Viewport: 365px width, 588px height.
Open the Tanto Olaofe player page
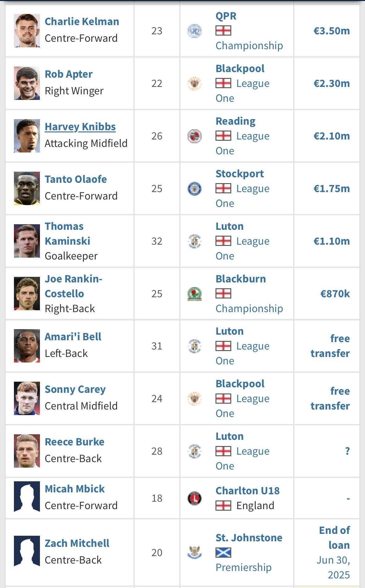point(76,179)
